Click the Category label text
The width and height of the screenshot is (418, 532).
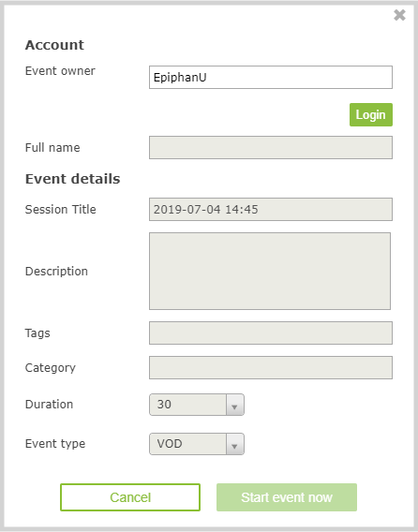51,368
